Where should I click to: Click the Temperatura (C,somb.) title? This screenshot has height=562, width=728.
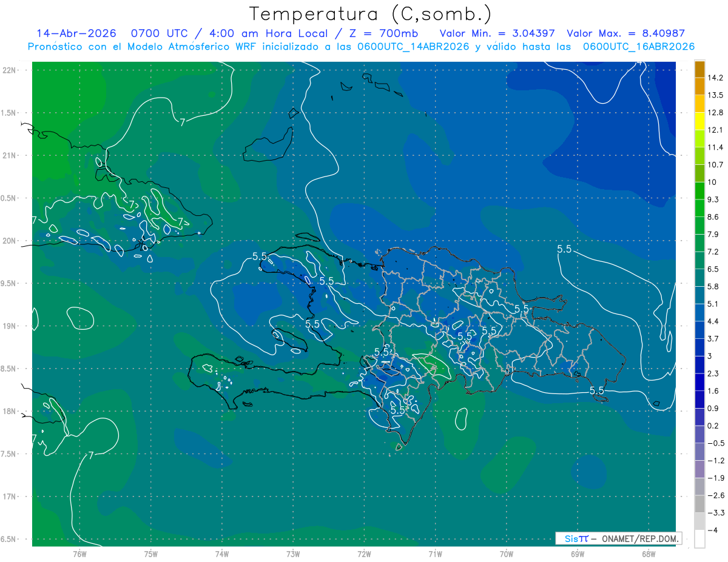coord(371,13)
